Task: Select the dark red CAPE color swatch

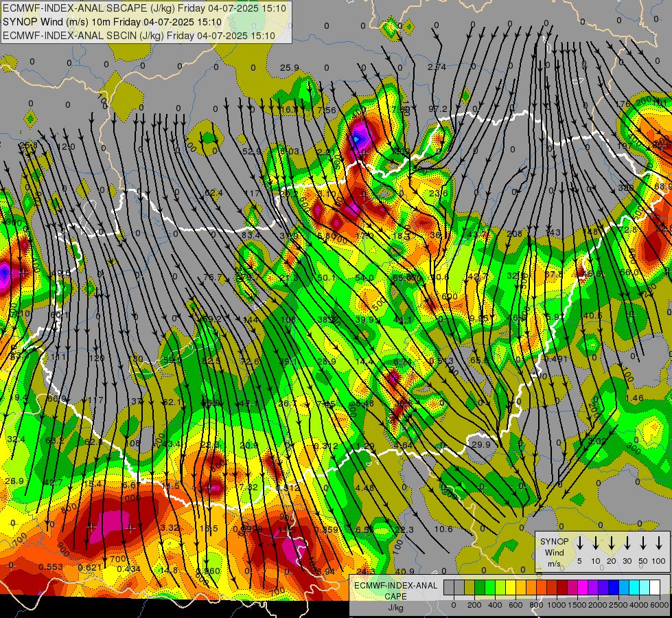Action: (562, 587)
